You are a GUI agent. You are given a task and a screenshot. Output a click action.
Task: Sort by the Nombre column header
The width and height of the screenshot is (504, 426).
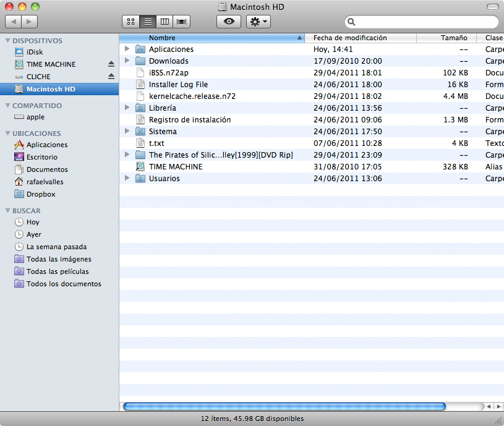click(212, 38)
